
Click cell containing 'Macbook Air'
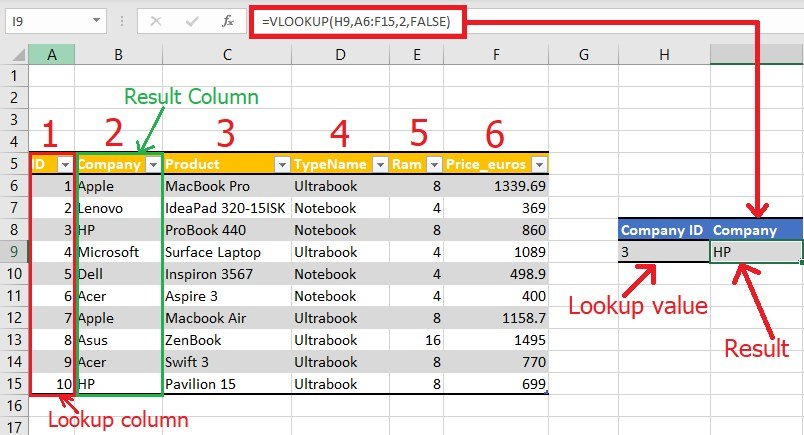click(227, 318)
